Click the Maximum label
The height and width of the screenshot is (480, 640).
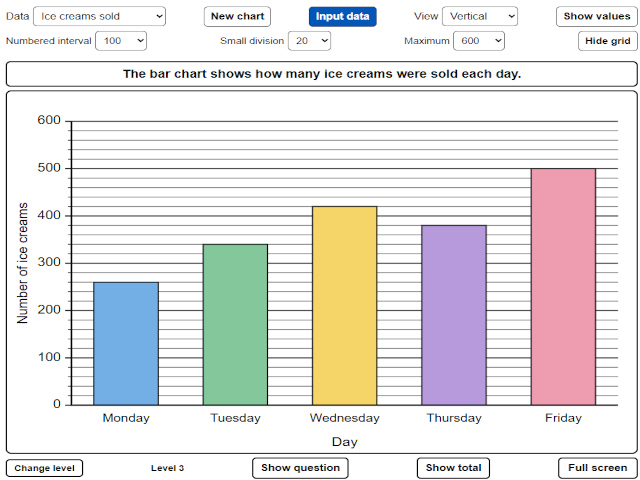(427, 41)
